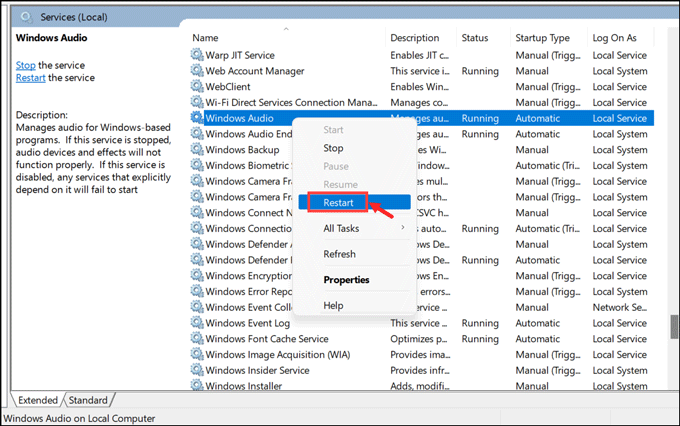Click the gear icon beside Windows Error Reporting row
Screen dimensions: 680x426
click(x=197, y=291)
